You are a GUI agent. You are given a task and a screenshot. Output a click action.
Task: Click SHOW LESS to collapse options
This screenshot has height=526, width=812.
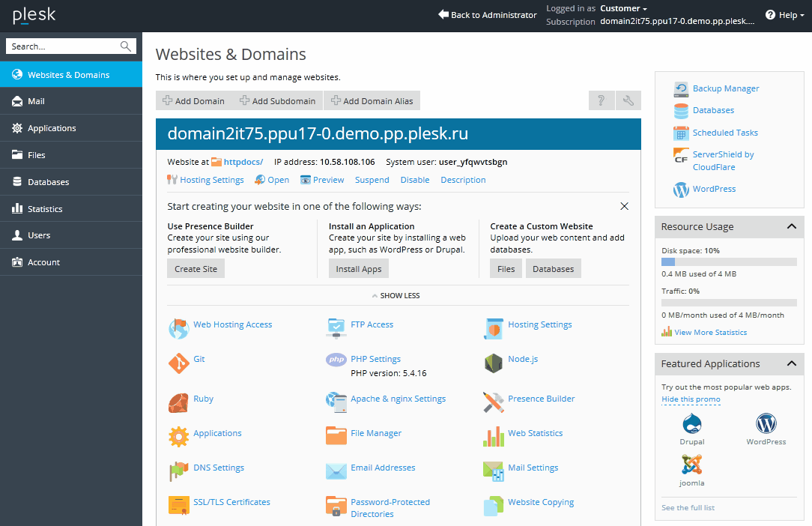pos(396,295)
